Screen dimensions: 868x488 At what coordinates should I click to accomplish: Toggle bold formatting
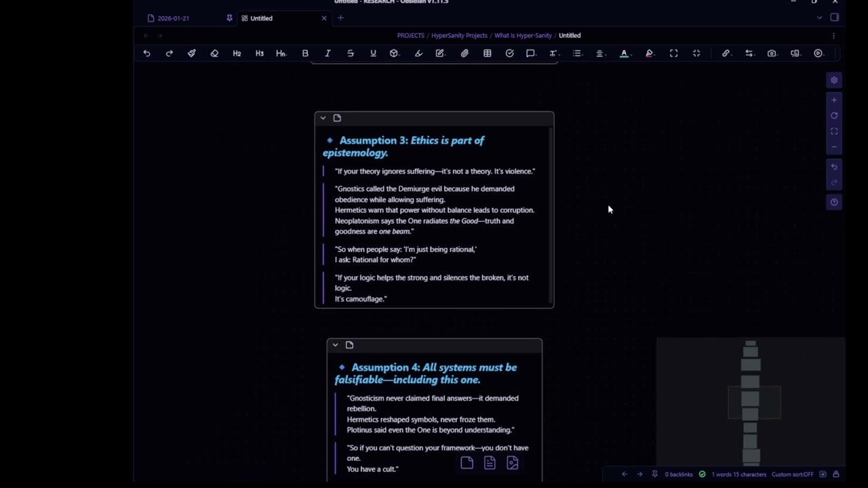tap(305, 54)
